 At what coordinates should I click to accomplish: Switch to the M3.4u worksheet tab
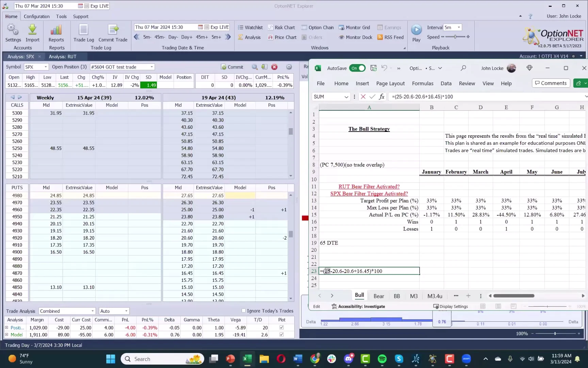435,296
